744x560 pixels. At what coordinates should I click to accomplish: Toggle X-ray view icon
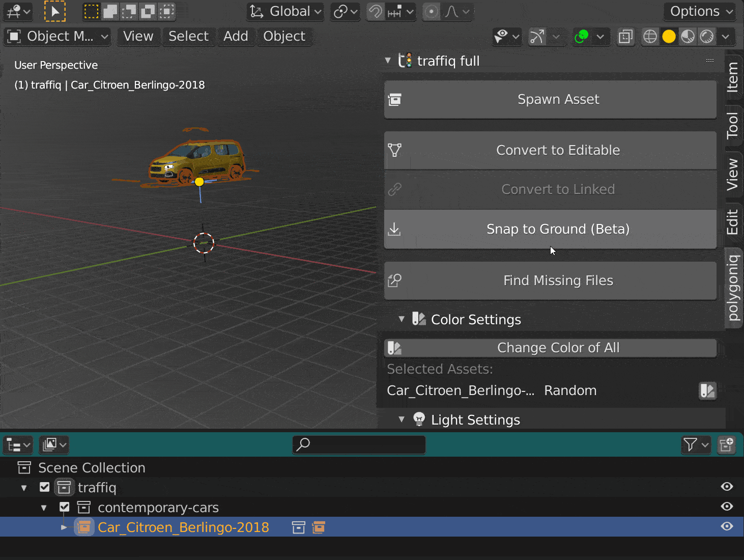coord(625,37)
